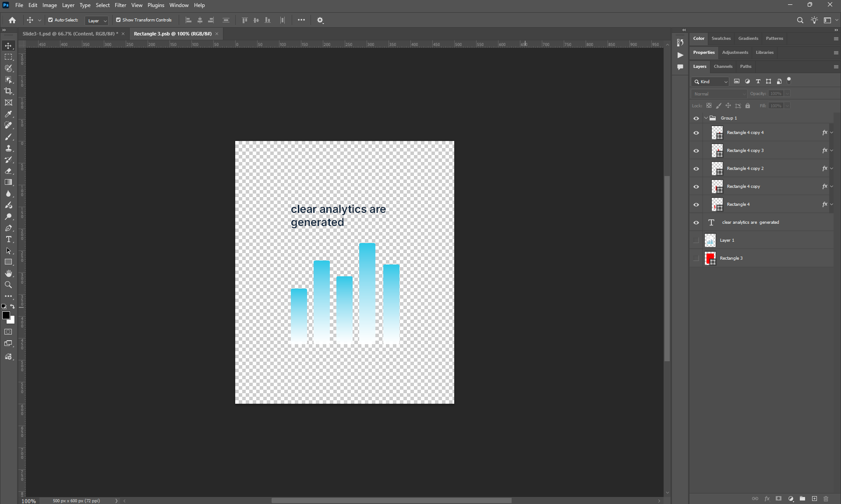Swap foreground and background colors

pyautogui.click(x=13, y=307)
